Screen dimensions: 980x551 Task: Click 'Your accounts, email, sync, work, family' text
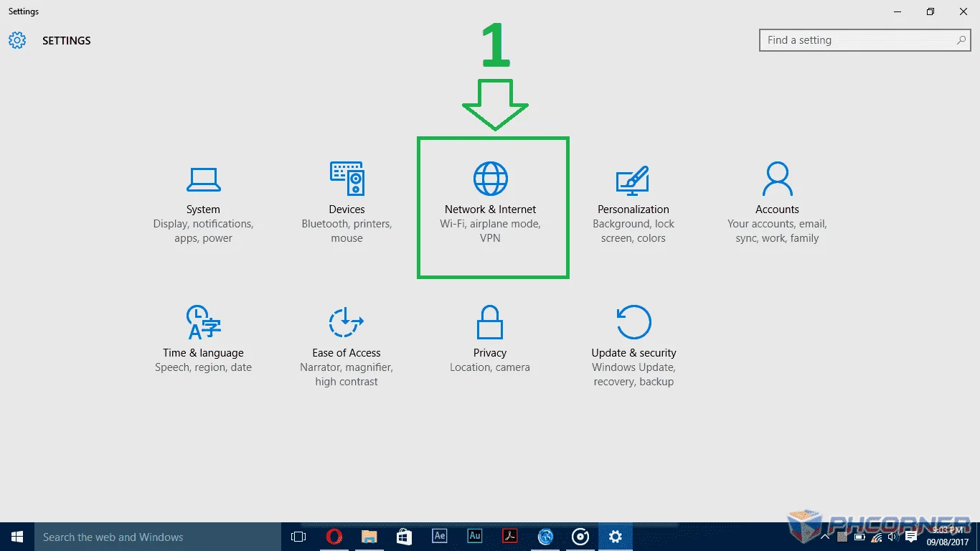[x=777, y=231]
